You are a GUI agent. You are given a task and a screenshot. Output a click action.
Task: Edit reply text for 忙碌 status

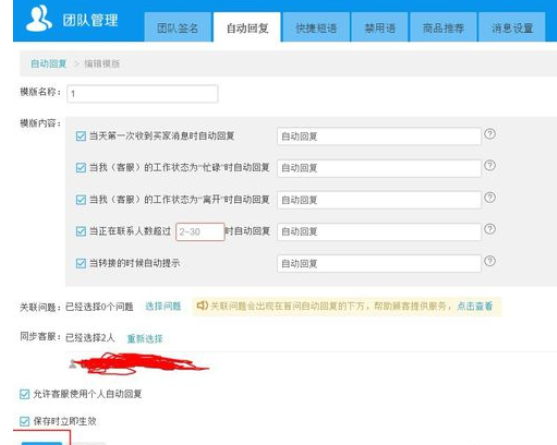(379, 168)
